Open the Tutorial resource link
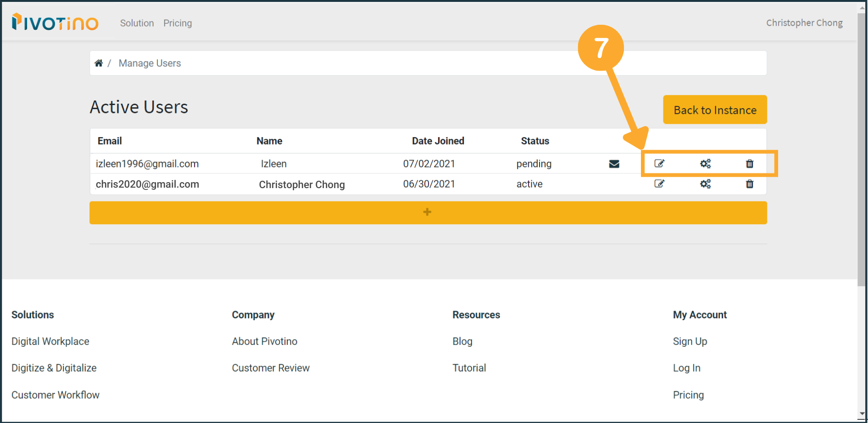Image resolution: width=868 pixels, height=423 pixels. pos(469,368)
